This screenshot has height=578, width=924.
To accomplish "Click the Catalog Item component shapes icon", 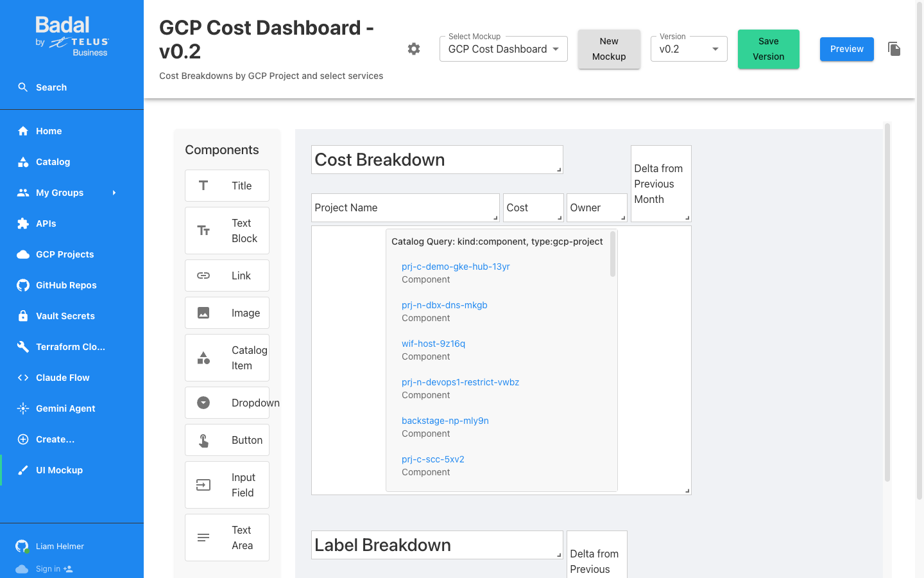I will click(203, 358).
